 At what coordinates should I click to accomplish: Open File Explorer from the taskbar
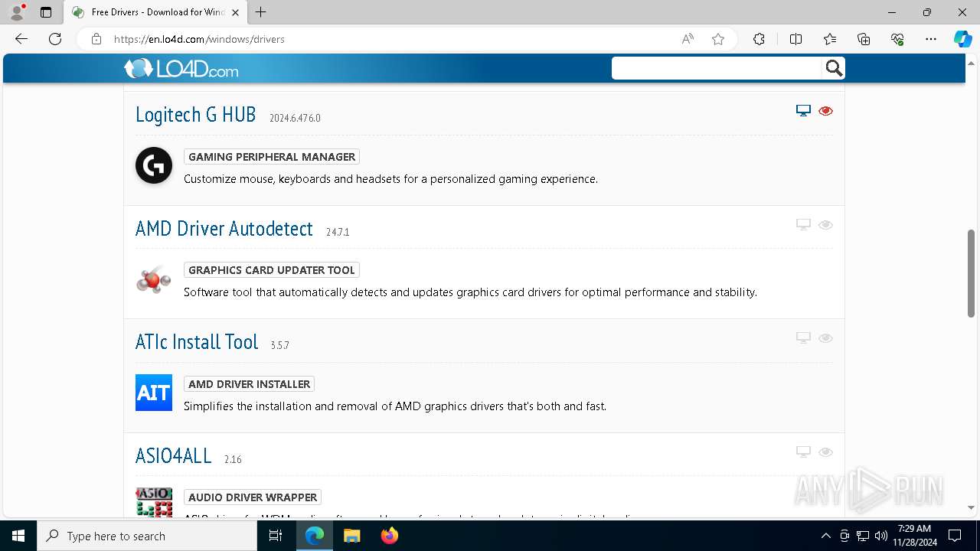pos(351,536)
